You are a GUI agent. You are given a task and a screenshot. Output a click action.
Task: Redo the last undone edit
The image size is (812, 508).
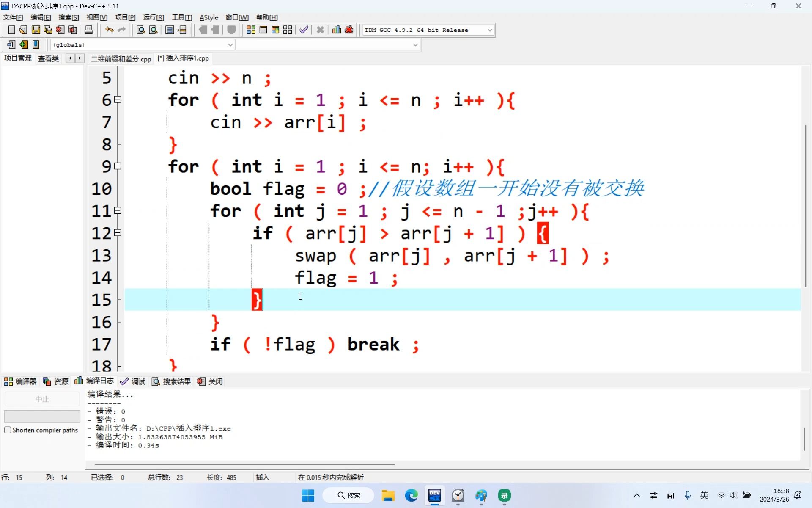click(x=122, y=30)
